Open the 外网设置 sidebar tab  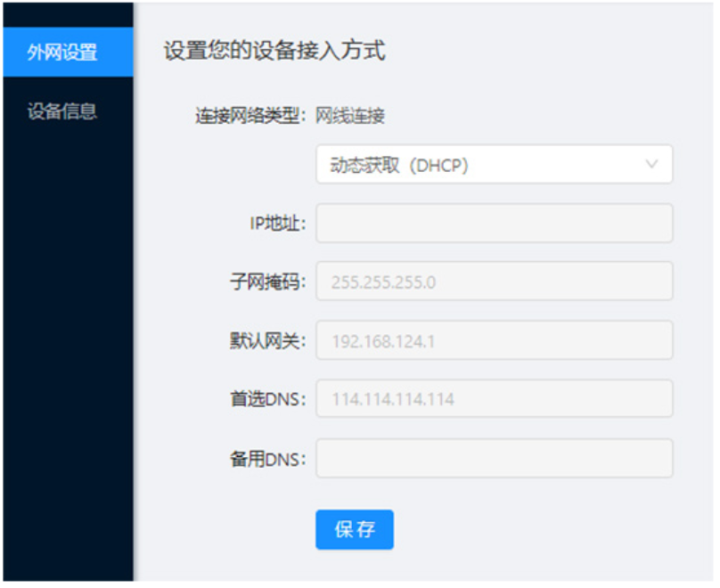point(68,52)
